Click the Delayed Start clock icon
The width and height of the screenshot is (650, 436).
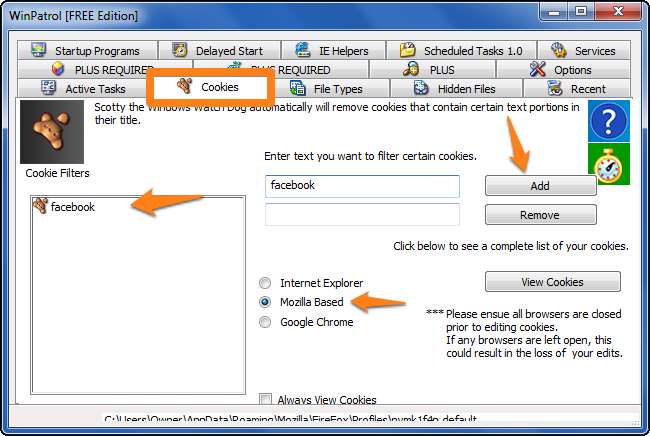(x=180, y=50)
